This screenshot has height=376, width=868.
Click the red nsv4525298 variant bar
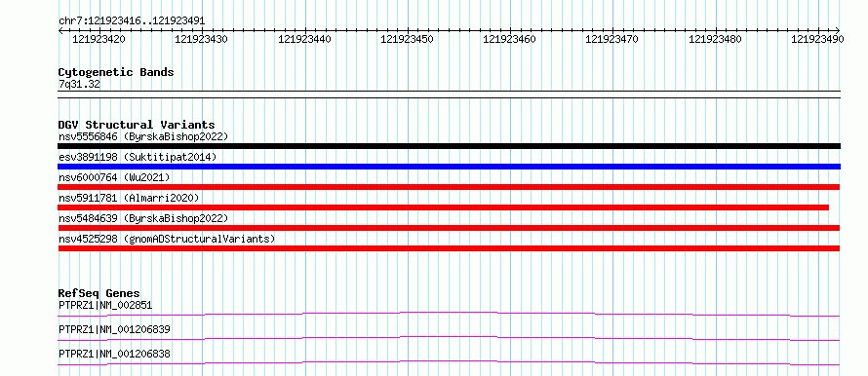(449, 248)
